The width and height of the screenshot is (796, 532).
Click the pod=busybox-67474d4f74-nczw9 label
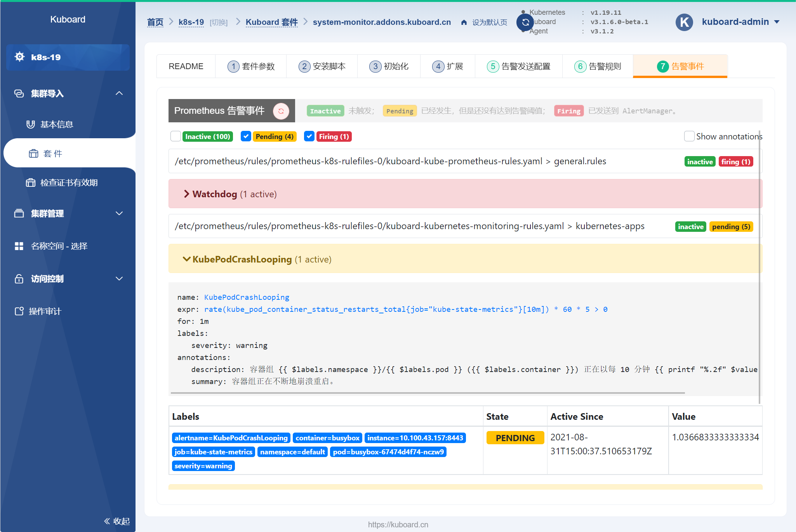point(388,452)
